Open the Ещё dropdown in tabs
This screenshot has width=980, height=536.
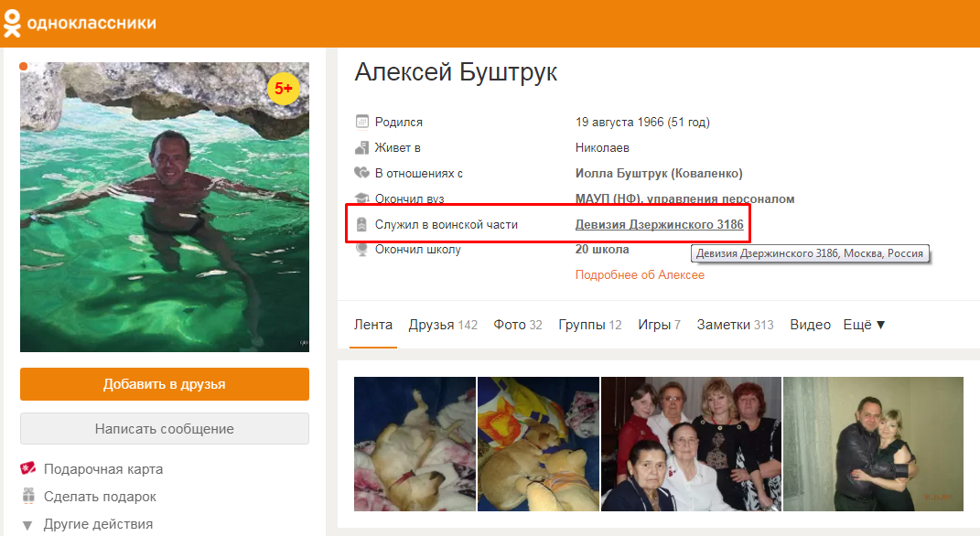pyautogui.click(x=865, y=325)
